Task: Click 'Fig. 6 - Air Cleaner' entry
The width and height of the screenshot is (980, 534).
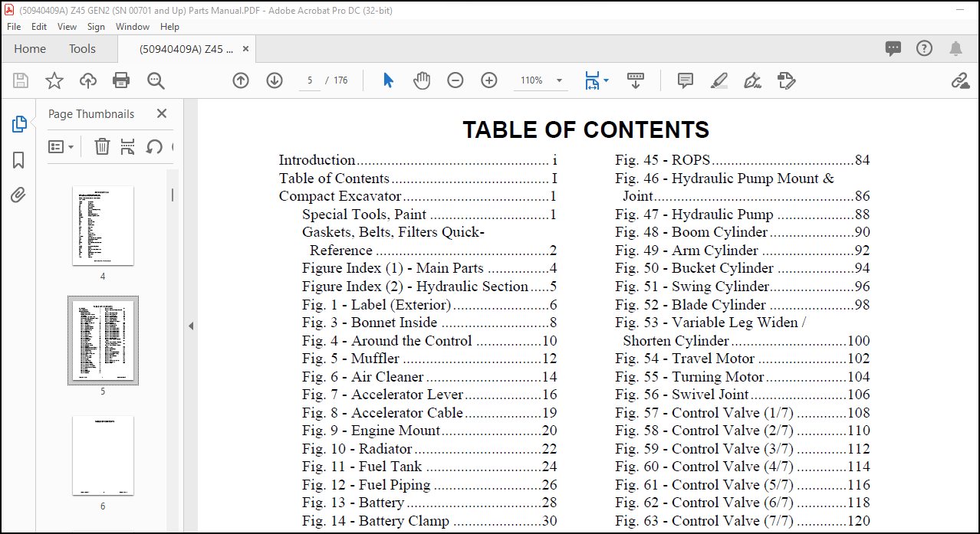Action: click(429, 377)
